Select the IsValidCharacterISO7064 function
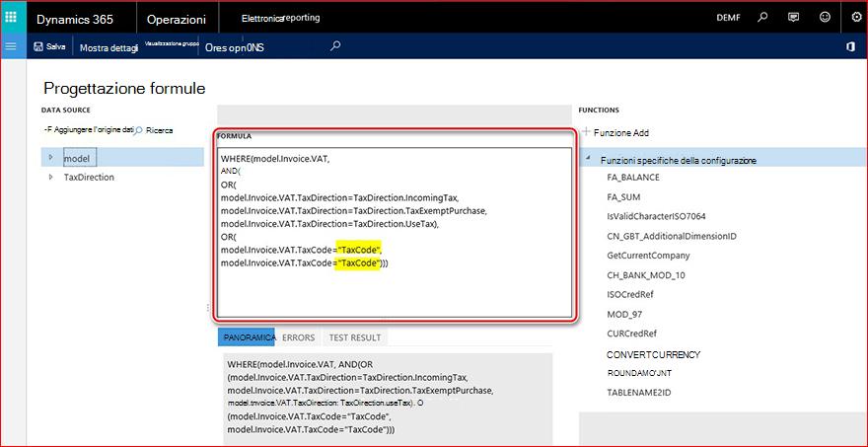 (x=656, y=216)
